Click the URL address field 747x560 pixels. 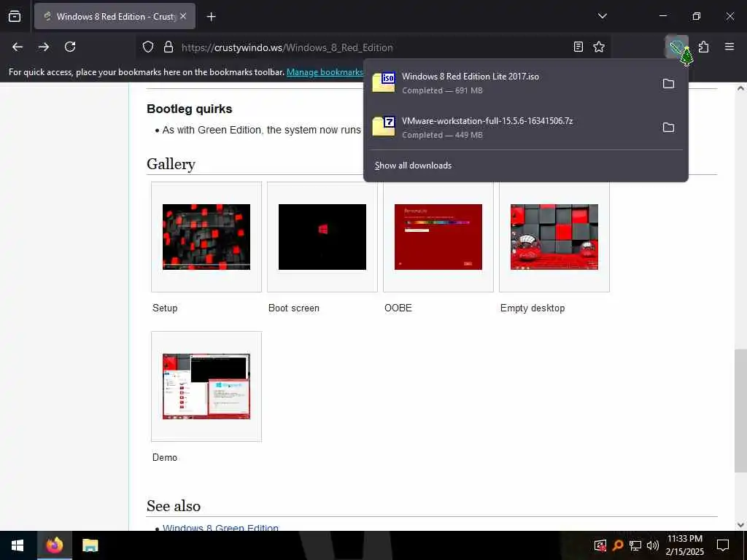373,47
